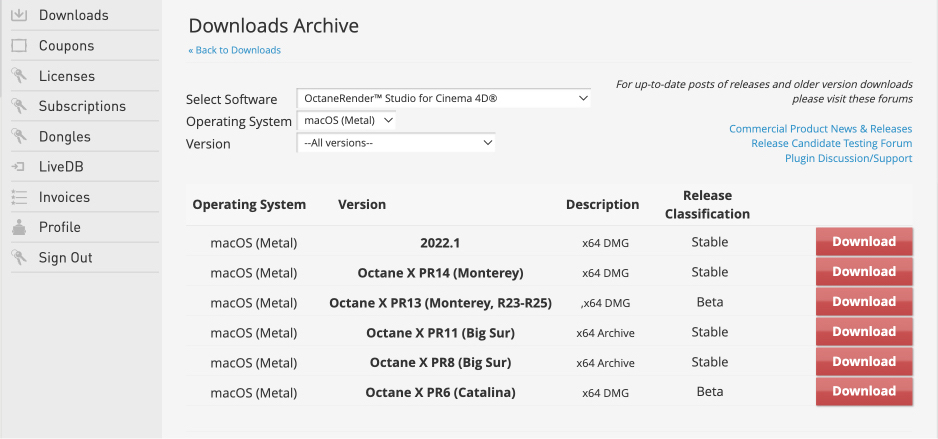Download version 2022.1
The height and width of the screenshot is (439, 938).
pyautogui.click(x=864, y=242)
